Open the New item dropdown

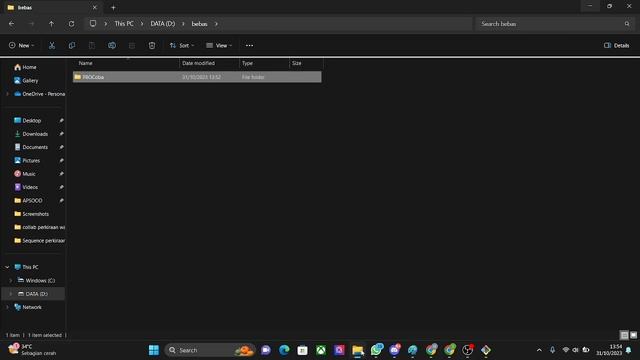click(22, 45)
